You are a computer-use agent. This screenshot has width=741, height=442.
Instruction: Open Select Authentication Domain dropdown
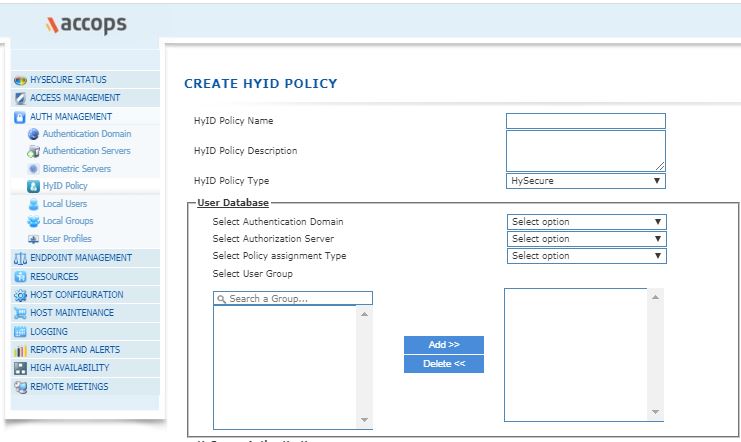coord(586,222)
